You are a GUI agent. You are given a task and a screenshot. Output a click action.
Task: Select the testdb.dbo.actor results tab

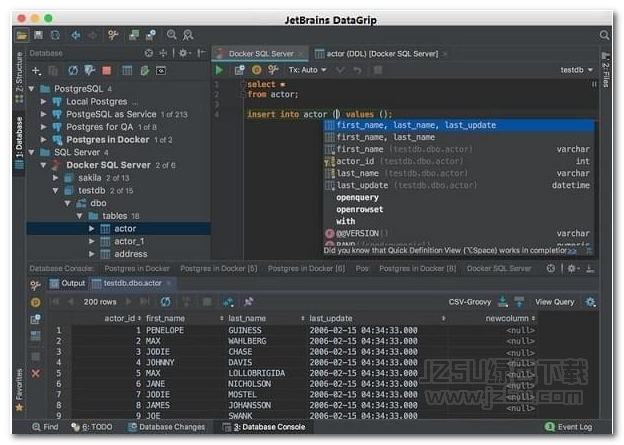tap(132, 283)
